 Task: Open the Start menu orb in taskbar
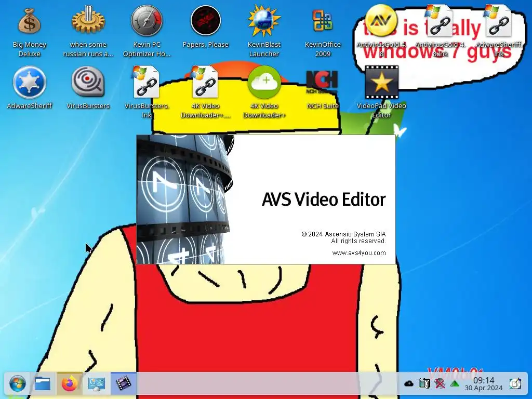(x=17, y=384)
